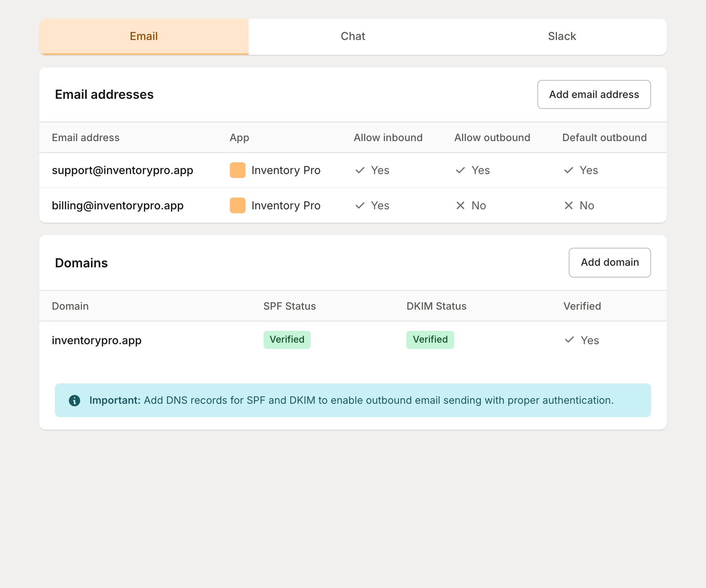
Task: Click Inventory Pro app icon for support email
Action: (x=238, y=170)
